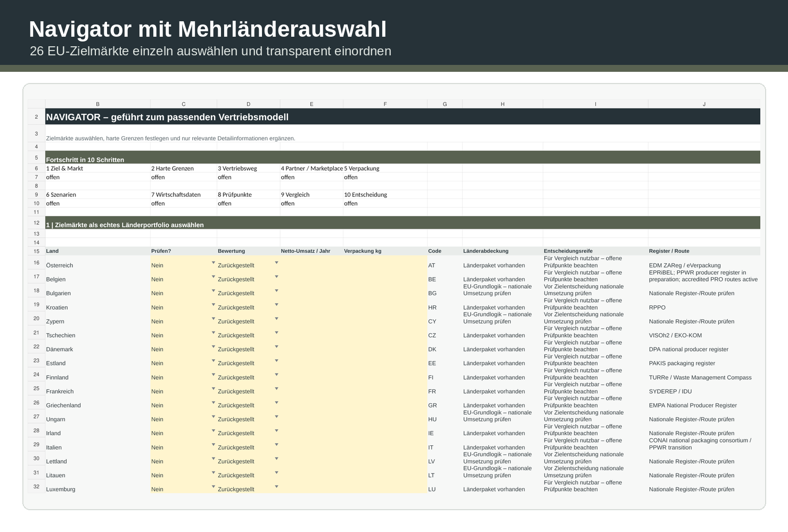788x532 pixels.
Task: Click step '8 Prüfpunkte'
Action: click(248, 195)
